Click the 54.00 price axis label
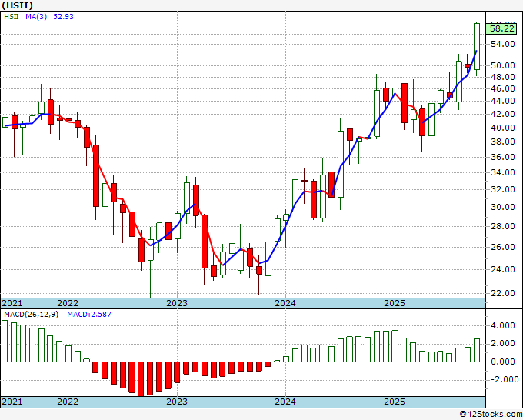The height and width of the screenshot is (420, 523). point(502,44)
